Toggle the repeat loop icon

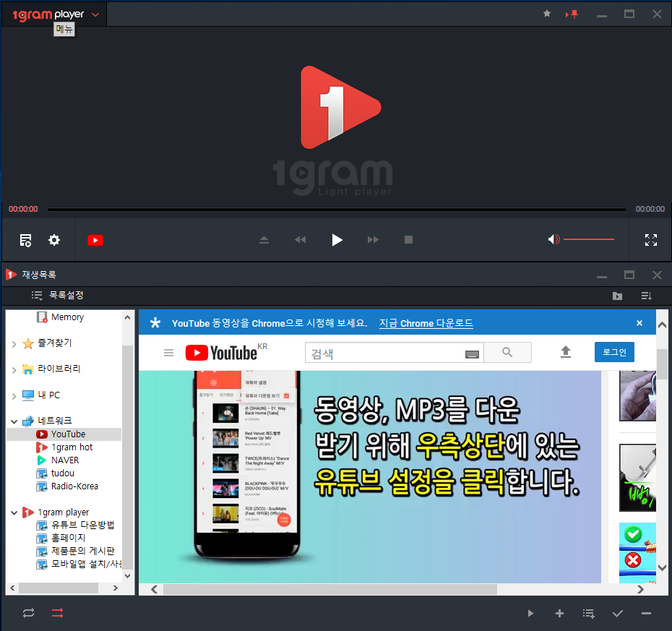click(28, 613)
